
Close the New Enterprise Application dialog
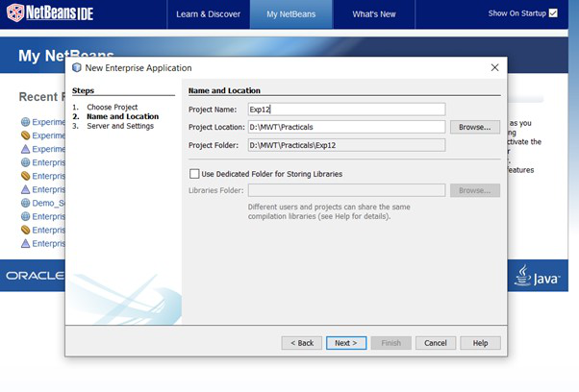point(494,67)
